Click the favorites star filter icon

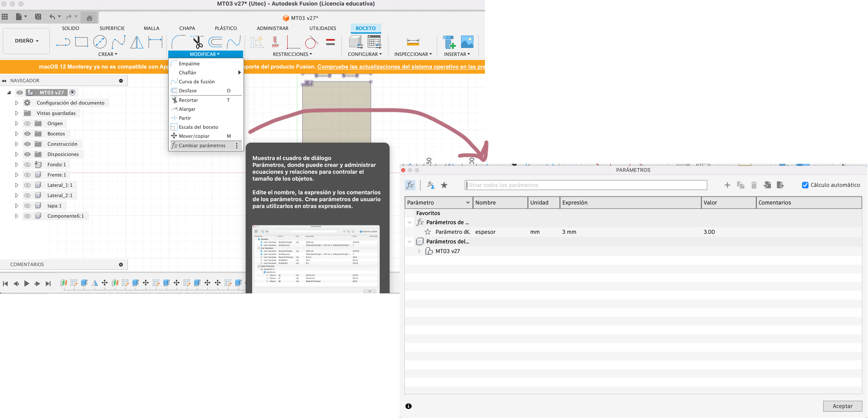point(444,185)
